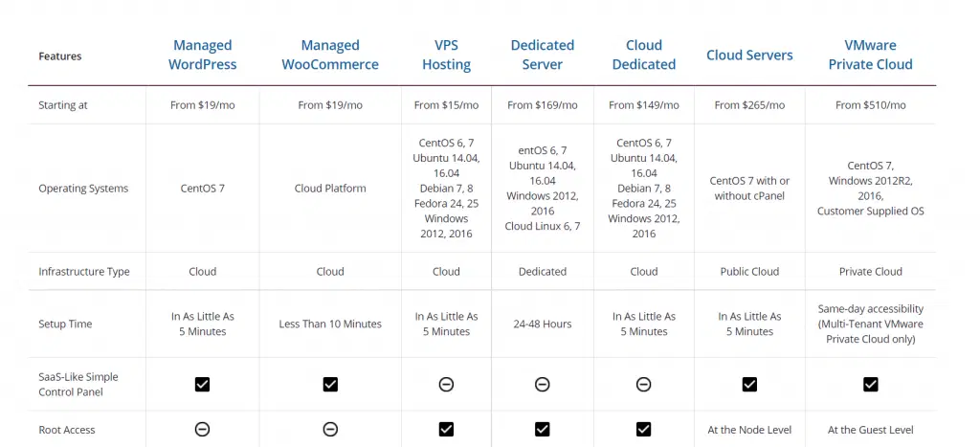Click VMware Private Cloud control panel checkmark
980x447 pixels.
click(x=870, y=384)
